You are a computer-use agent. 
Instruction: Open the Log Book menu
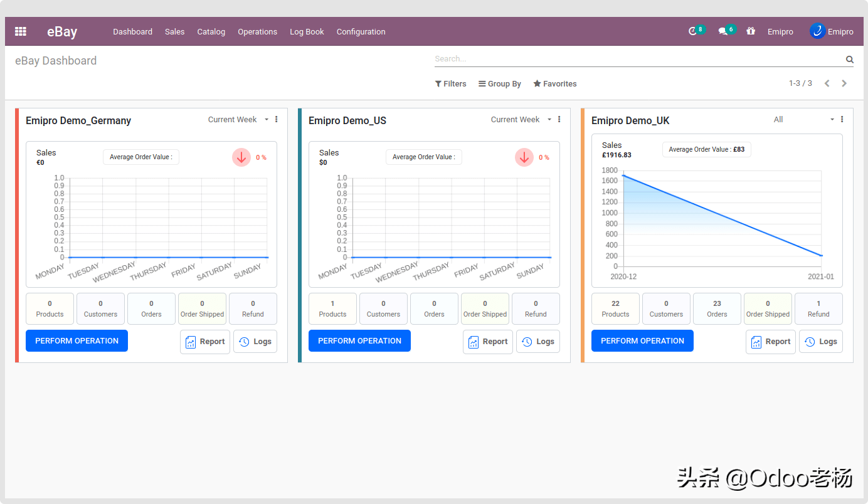(x=307, y=32)
